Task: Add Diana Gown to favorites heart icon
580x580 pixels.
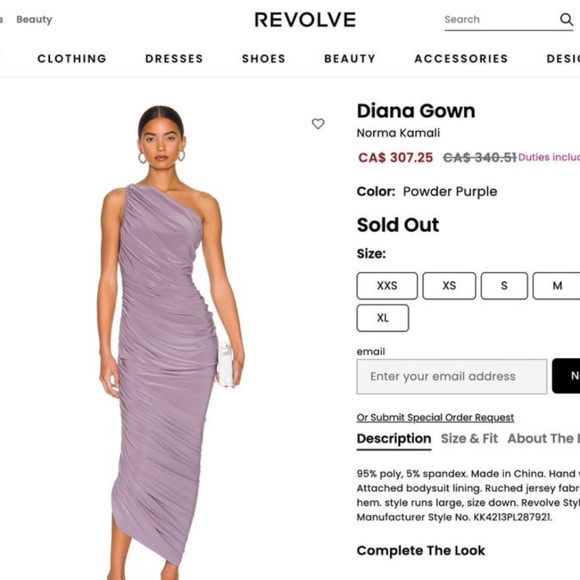Action: 318,124
